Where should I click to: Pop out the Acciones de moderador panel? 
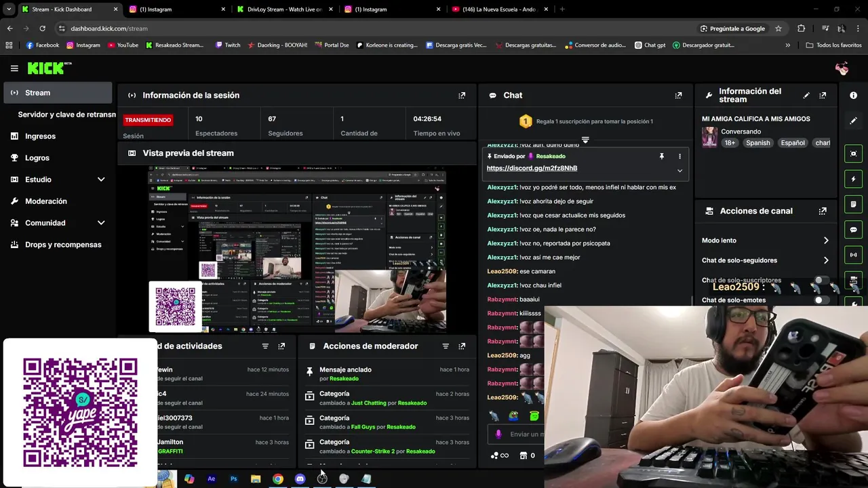[462, 346]
